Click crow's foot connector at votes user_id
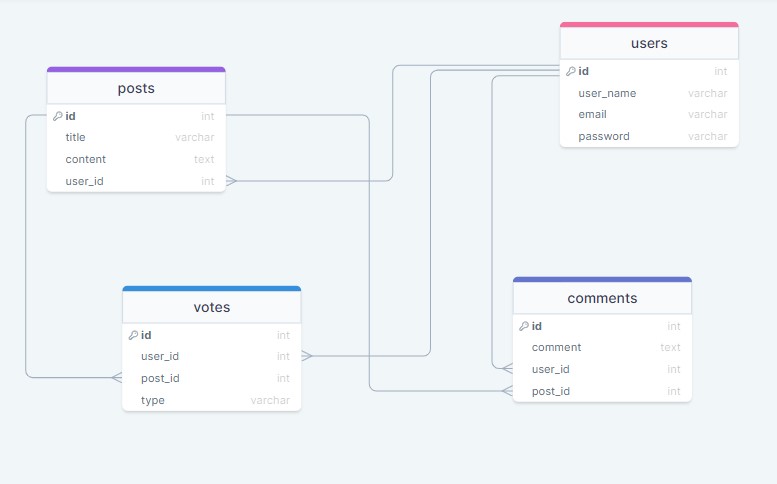The width and height of the screenshot is (777, 484). 307,356
